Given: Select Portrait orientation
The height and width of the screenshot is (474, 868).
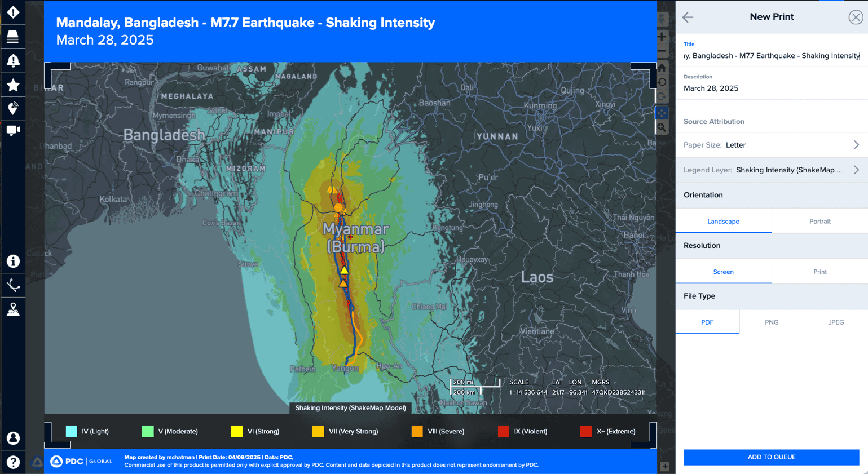Looking at the screenshot, I should pos(819,222).
